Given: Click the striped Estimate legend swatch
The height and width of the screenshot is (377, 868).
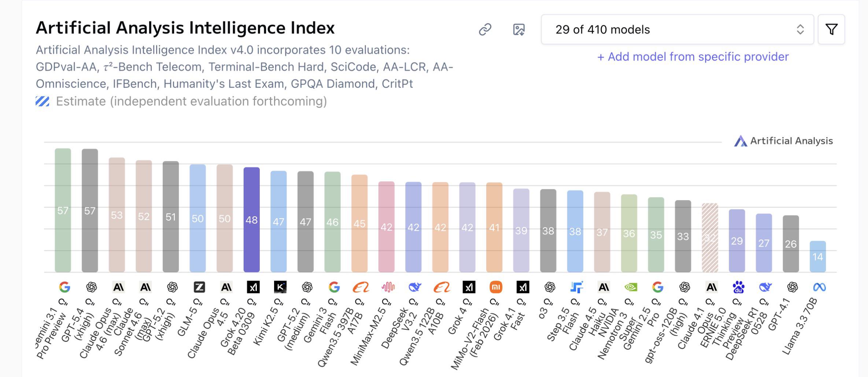Looking at the screenshot, I should coord(43,101).
